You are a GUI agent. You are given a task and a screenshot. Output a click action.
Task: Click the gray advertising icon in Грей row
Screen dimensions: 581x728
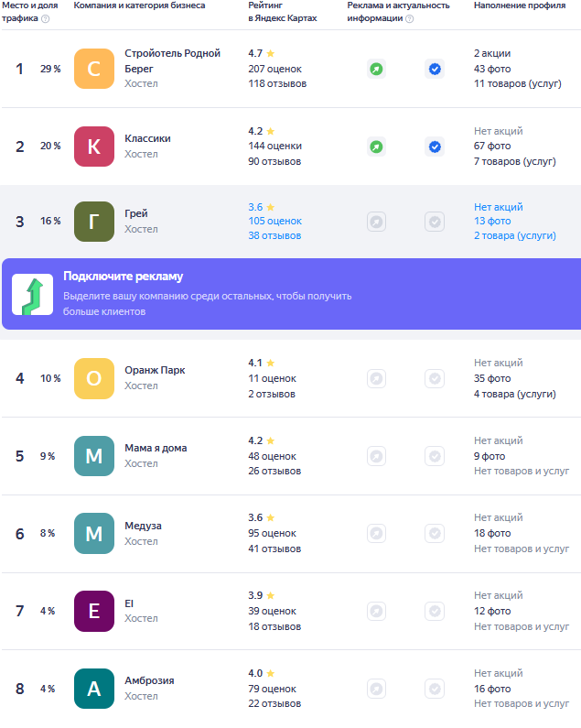tap(376, 222)
